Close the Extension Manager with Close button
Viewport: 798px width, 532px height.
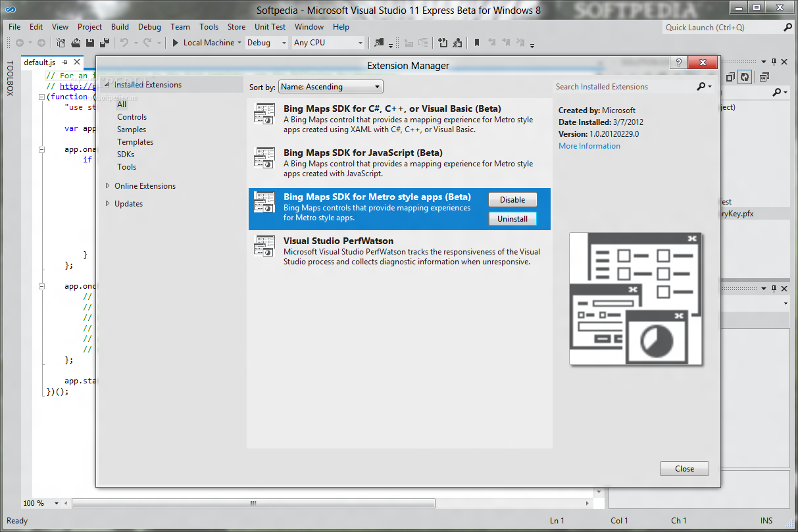(684, 469)
